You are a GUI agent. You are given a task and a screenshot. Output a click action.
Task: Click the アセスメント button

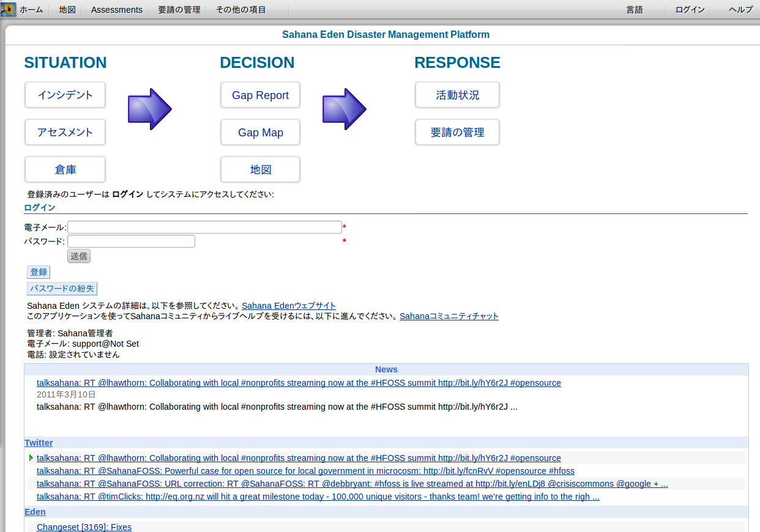[x=65, y=132]
